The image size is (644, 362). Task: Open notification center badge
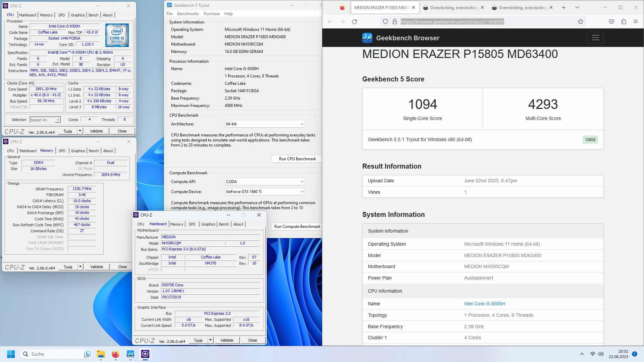635,354
